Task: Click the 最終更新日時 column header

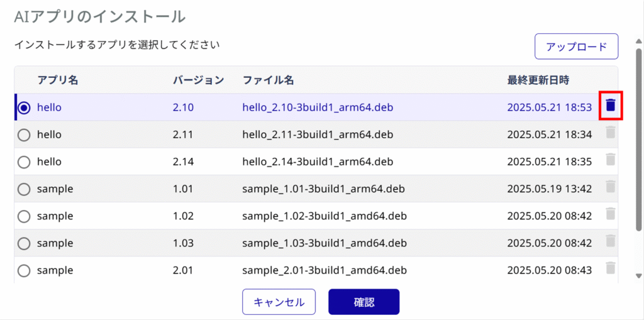Action: [538, 80]
